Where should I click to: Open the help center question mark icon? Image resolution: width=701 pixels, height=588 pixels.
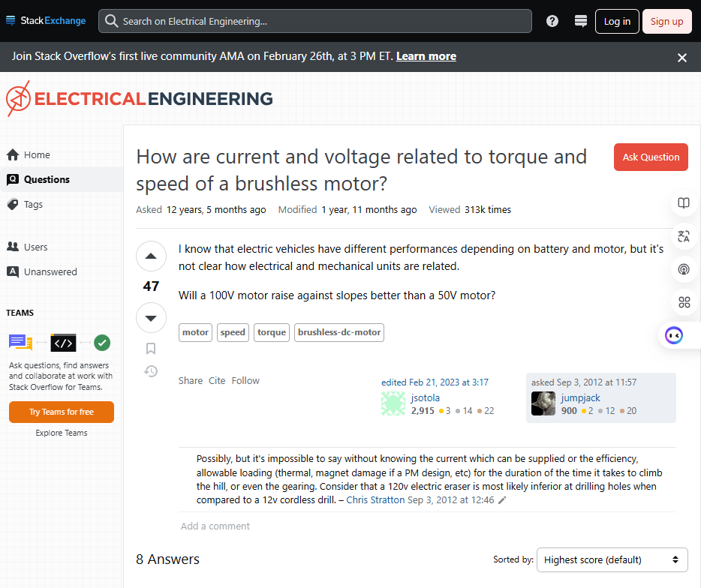[x=552, y=21]
